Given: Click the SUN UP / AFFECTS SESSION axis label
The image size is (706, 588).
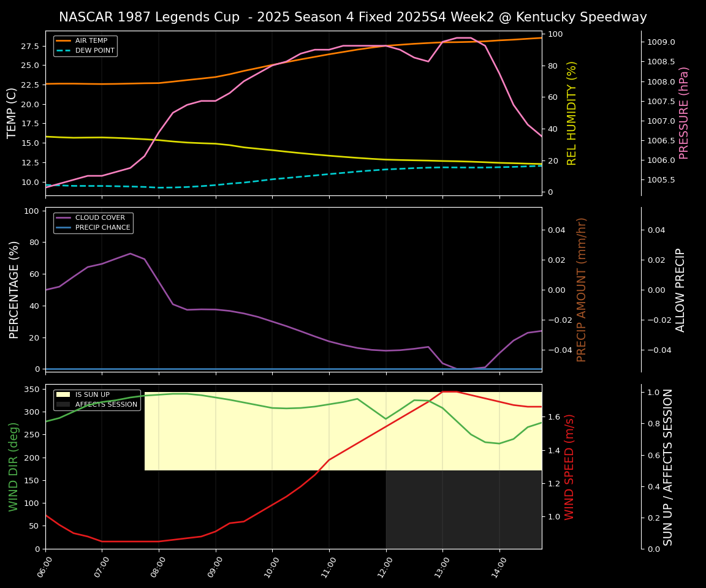Looking at the screenshot, I should 668,467.
